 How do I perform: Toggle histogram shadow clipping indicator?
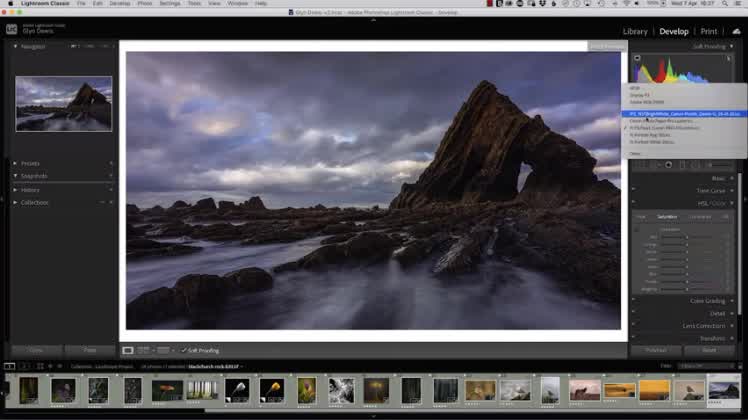click(x=637, y=58)
